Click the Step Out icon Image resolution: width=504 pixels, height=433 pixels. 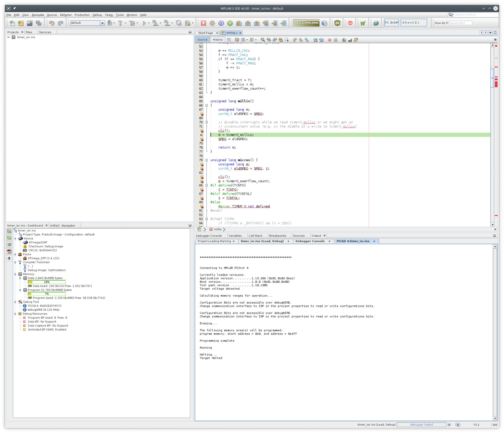pyautogui.click(x=257, y=23)
